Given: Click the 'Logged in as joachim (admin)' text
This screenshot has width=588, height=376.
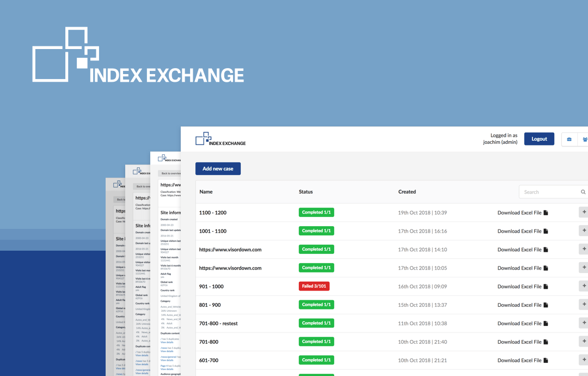Looking at the screenshot, I should point(500,139).
